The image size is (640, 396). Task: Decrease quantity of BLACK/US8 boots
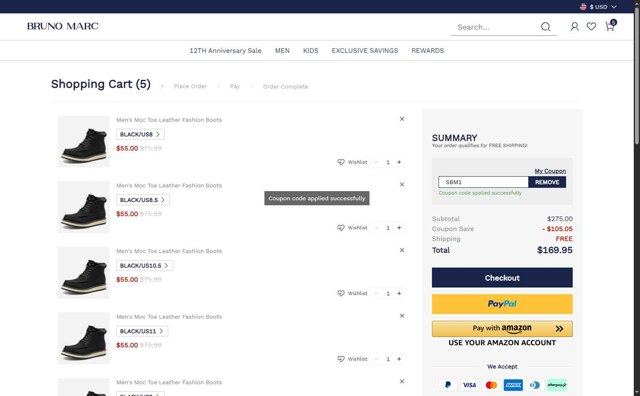click(377, 162)
